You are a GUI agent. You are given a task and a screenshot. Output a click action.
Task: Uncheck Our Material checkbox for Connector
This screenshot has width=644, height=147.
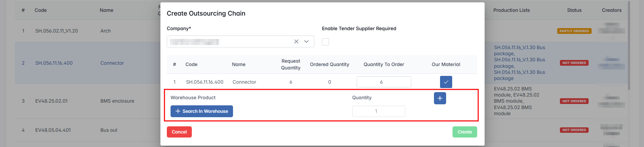click(x=446, y=82)
